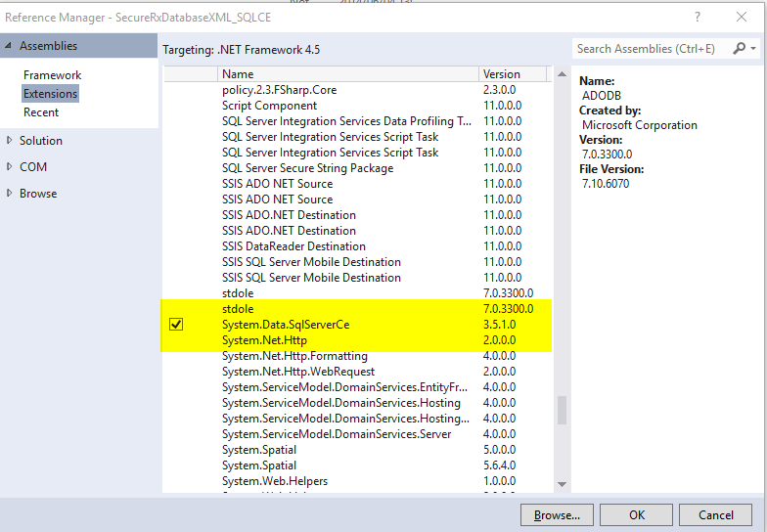Image resolution: width=767 pixels, height=532 pixels.
Task: Click the scrollbar down arrow
Action: 562,484
